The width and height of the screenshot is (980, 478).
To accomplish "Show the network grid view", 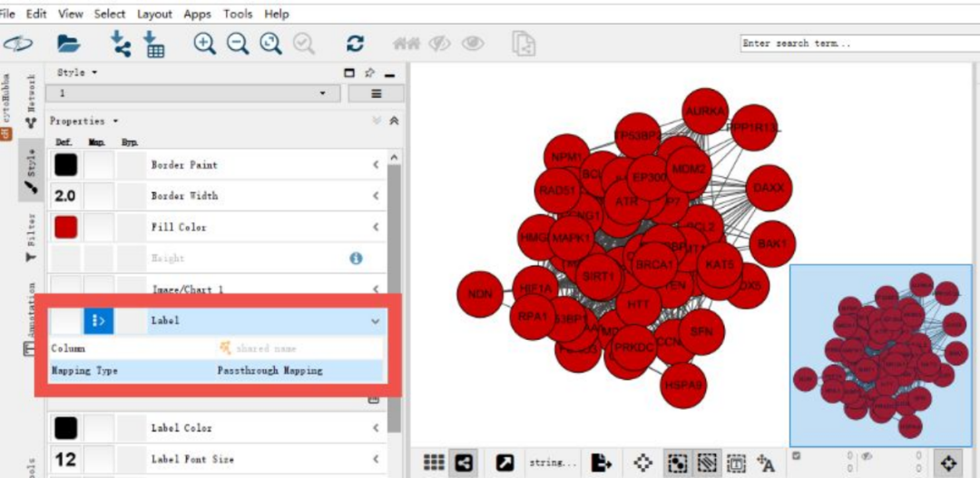I will pyautogui.click(x=434, y=463).
